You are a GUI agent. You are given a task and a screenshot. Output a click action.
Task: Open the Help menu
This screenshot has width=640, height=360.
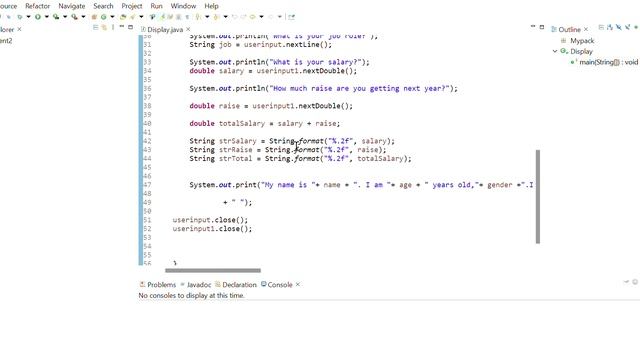pyautogui.click(x=211, y=6)
